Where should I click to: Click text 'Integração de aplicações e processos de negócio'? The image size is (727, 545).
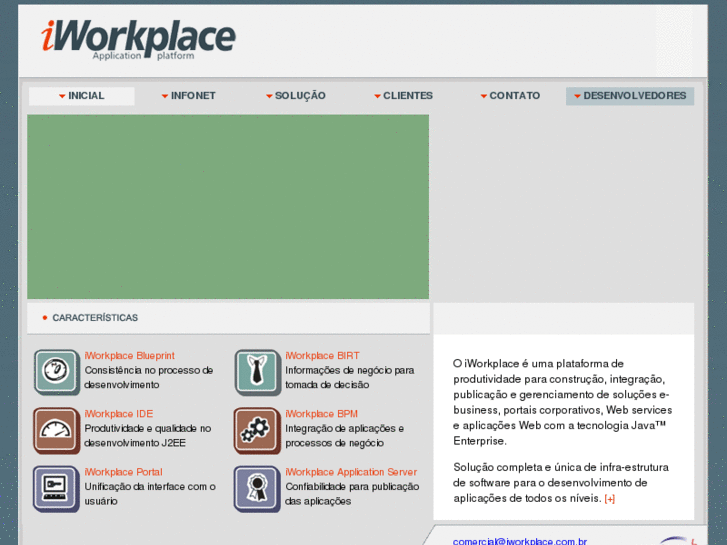tap(344, 436)
